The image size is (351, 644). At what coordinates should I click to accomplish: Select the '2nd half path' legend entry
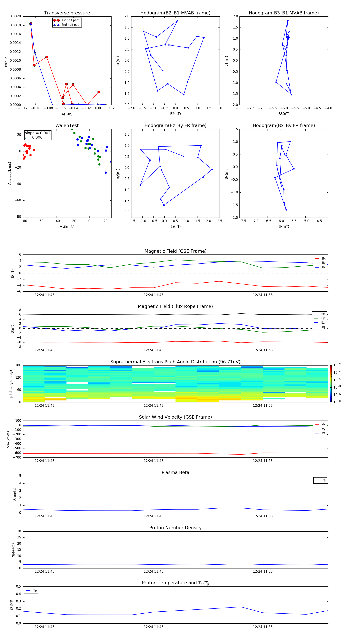(x=67, y=25)
